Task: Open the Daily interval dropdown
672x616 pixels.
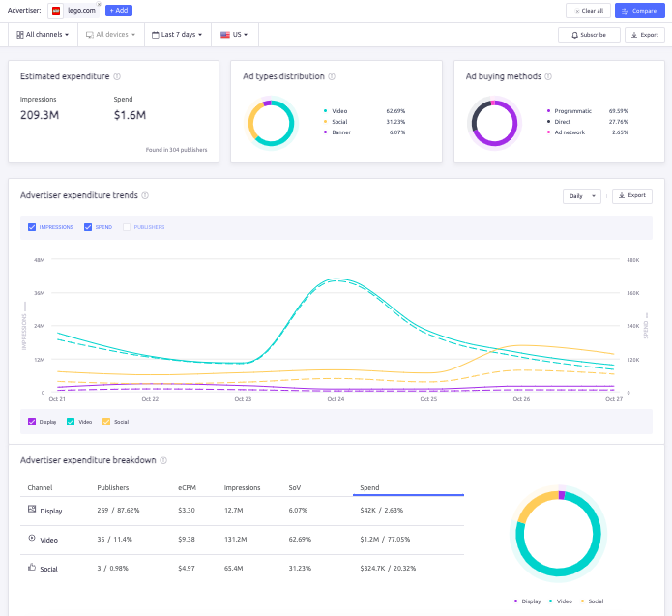Action: 581,195
